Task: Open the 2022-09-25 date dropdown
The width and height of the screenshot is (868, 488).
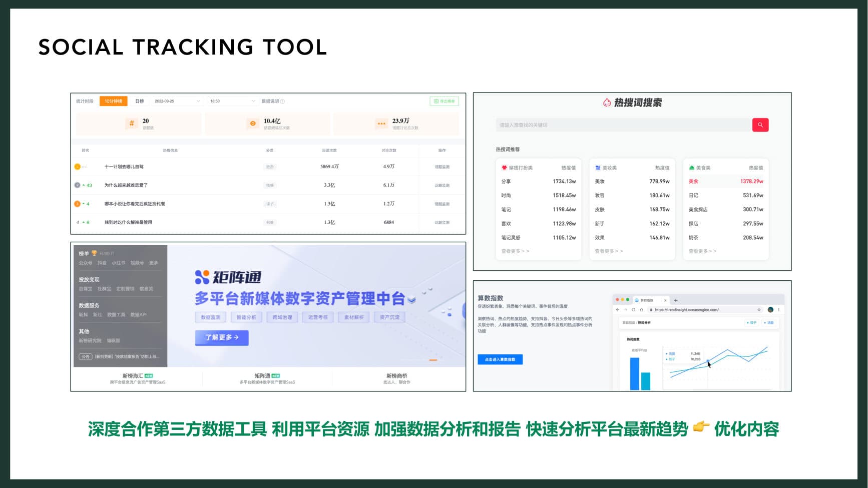Action: pos(177,101)
